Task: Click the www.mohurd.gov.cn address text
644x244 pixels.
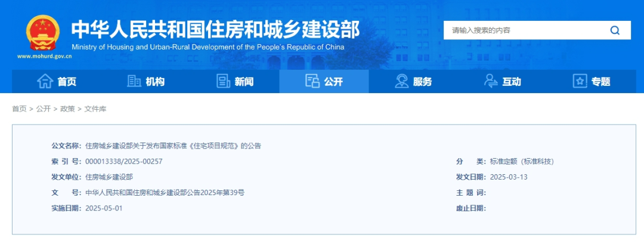Action: coord(45,57)
